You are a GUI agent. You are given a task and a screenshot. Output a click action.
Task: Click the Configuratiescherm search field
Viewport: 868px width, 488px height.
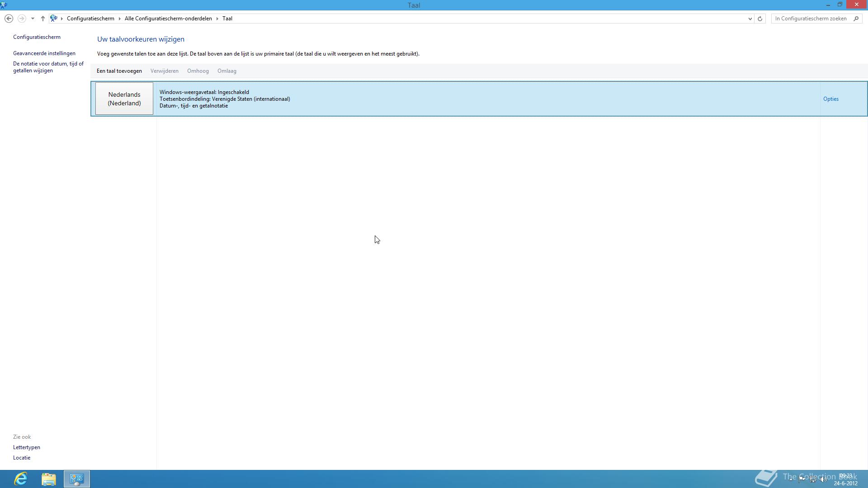click(811, 19)
